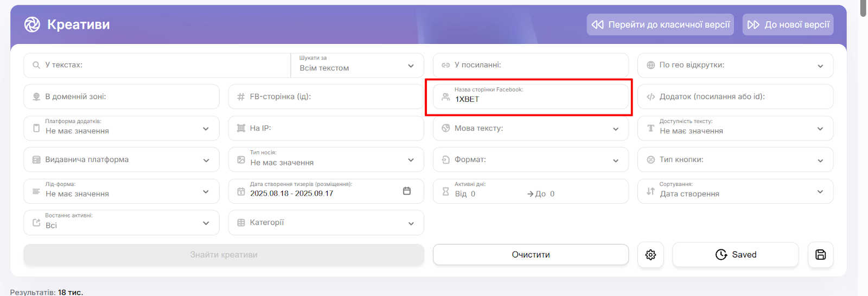Click the calendar icon in date range field
Image resolution: width=868 pixels, height=296 pixels.
(x=407, y=191)
